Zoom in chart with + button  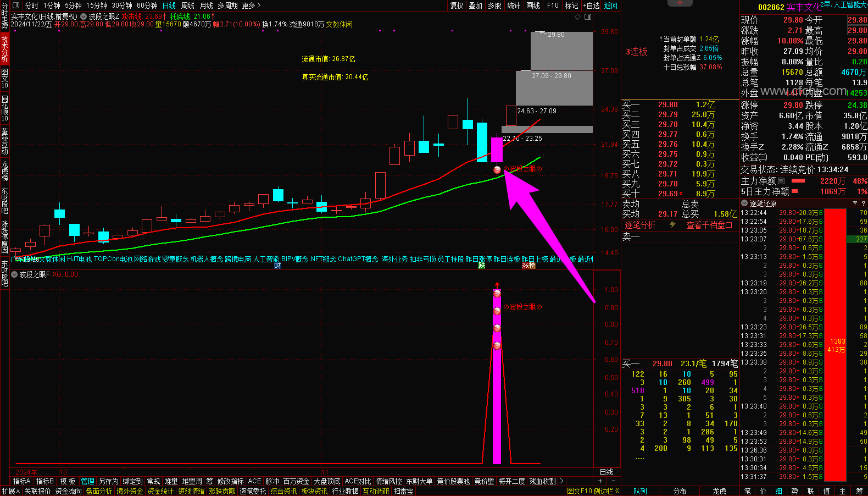600,481
